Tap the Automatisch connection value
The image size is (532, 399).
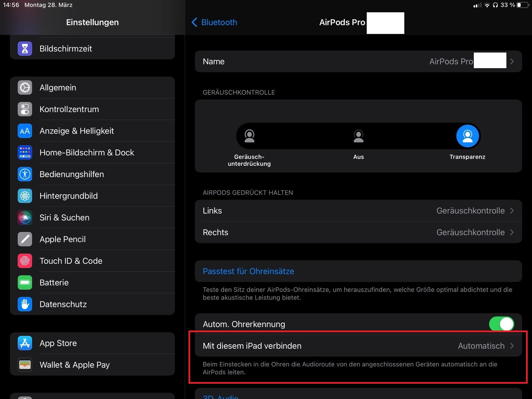(x=481, y=346)
